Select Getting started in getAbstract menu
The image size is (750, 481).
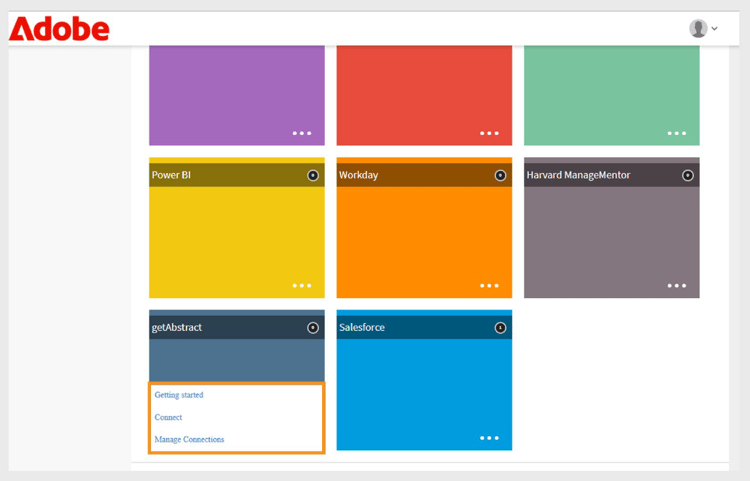point(179,395)
